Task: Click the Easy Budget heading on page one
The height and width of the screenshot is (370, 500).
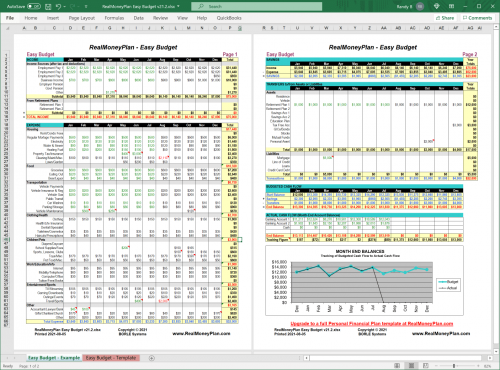Action: (x=40, y=54)
